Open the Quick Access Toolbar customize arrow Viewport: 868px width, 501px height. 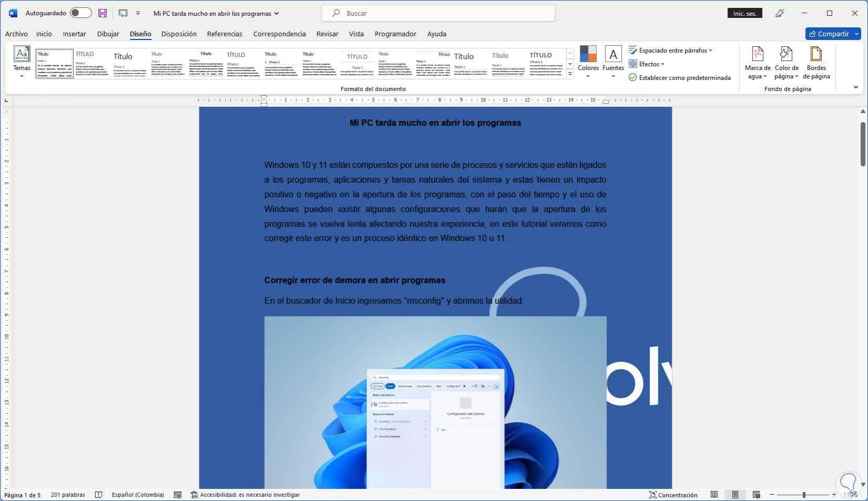tap(138, 13)
